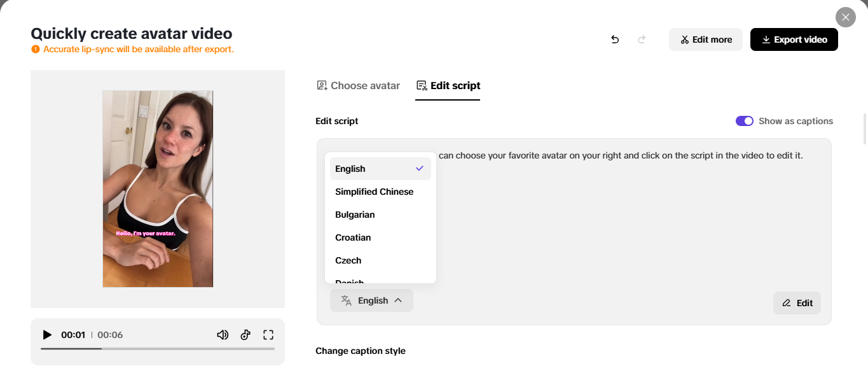The height and width of the screenshot is (380, 868).
Task: Select Simplified Chinese from the list
Action: (x=374, y=191)
